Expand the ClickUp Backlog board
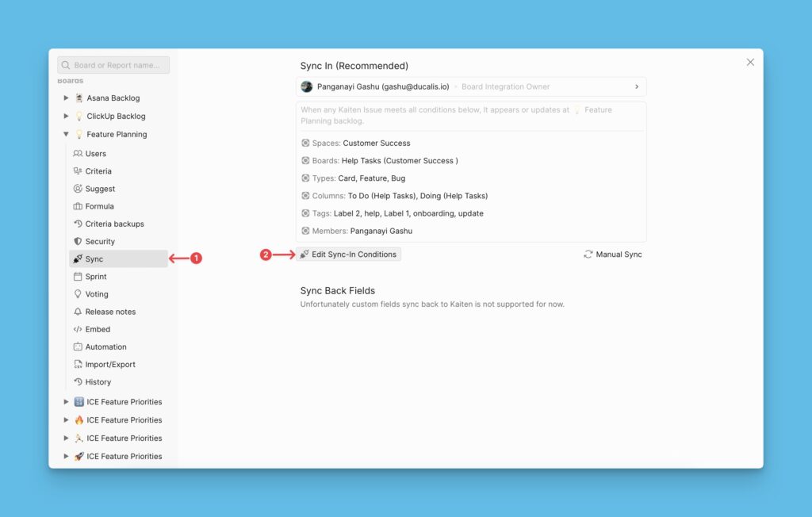812x517 pixels. [67, 117]
